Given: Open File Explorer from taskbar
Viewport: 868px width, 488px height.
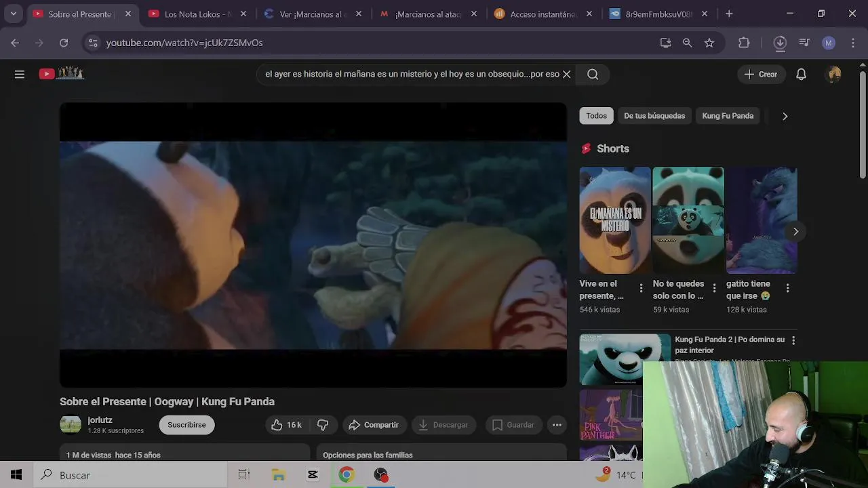Looking at the screenshot, I should point(279,475).
